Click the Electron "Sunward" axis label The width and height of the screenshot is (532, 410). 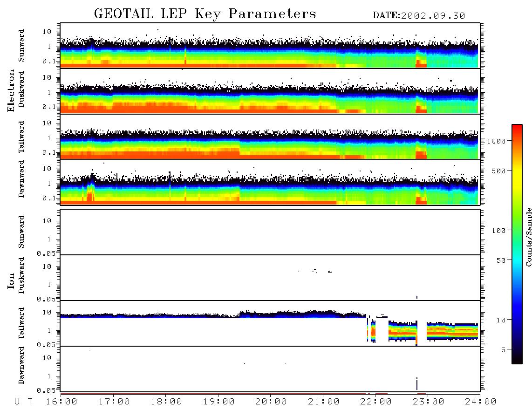[21, 46]
